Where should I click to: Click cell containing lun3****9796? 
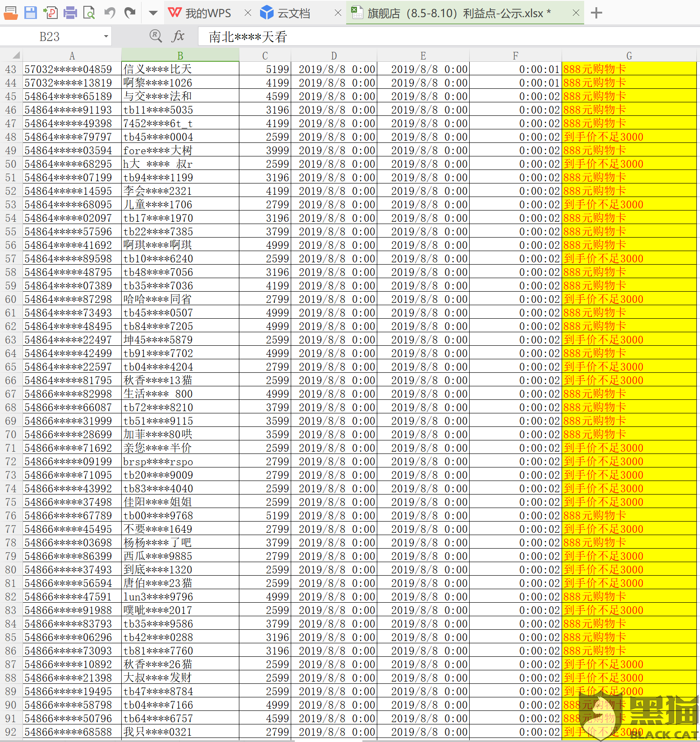(x=180, y=596)
